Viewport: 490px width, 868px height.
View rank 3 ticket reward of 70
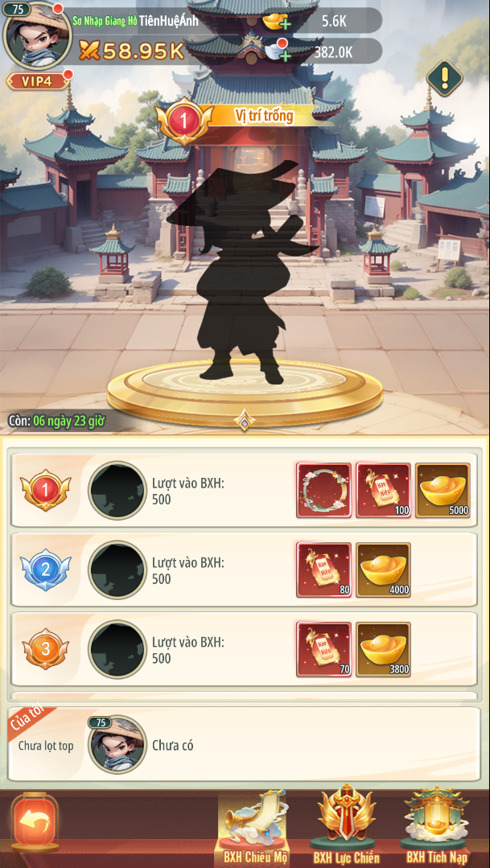[x=324, y=649]
